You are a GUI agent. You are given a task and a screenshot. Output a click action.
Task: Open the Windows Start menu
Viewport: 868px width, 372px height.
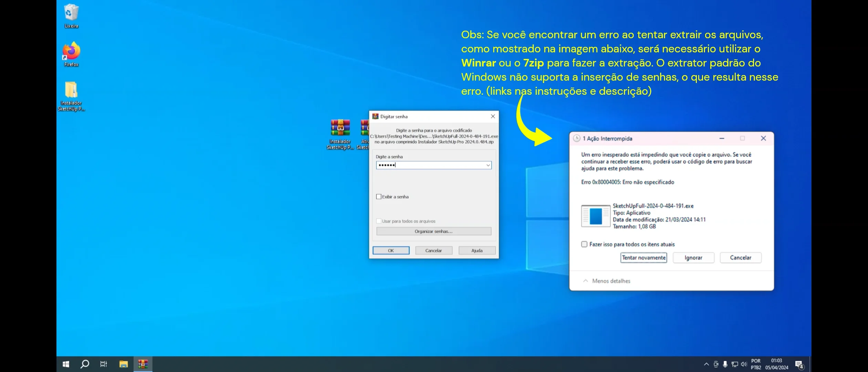click(66, 364)
